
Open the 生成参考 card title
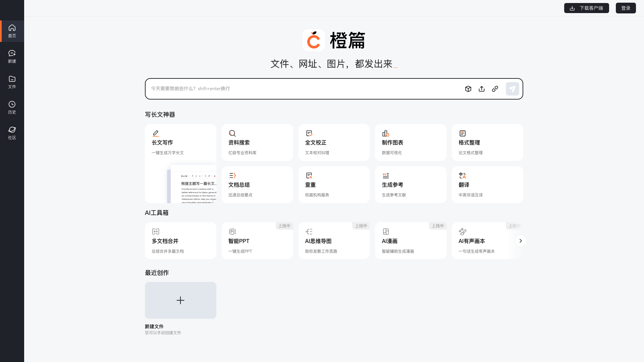(x=392, y=185)
